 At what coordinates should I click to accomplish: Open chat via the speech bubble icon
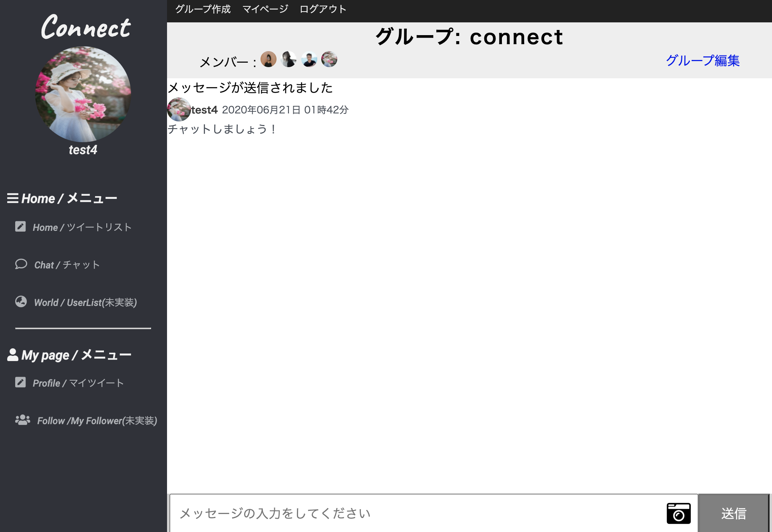click(x=21, y=264)
